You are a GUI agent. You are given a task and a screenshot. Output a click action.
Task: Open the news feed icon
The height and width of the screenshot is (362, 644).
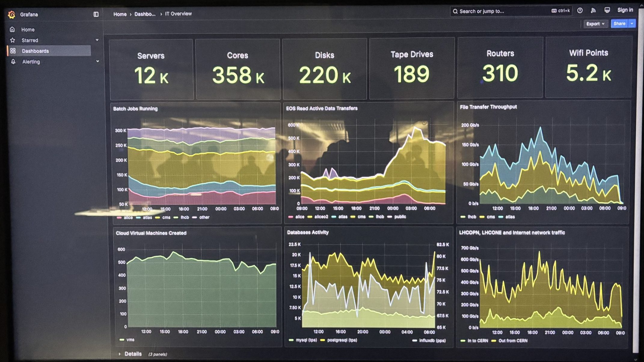tap(593, 11)
